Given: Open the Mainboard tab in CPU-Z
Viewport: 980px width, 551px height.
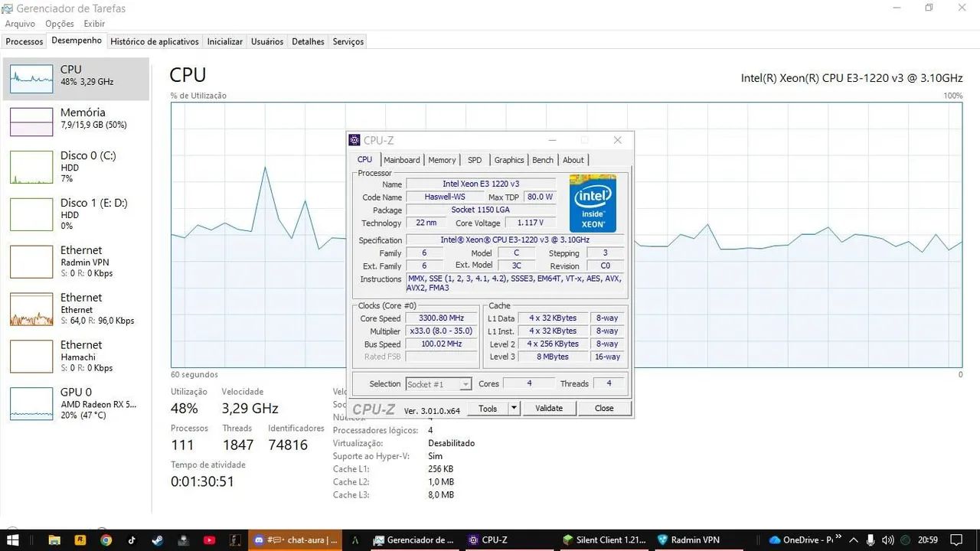Looking at the screenshot, I should pos(402,160).
